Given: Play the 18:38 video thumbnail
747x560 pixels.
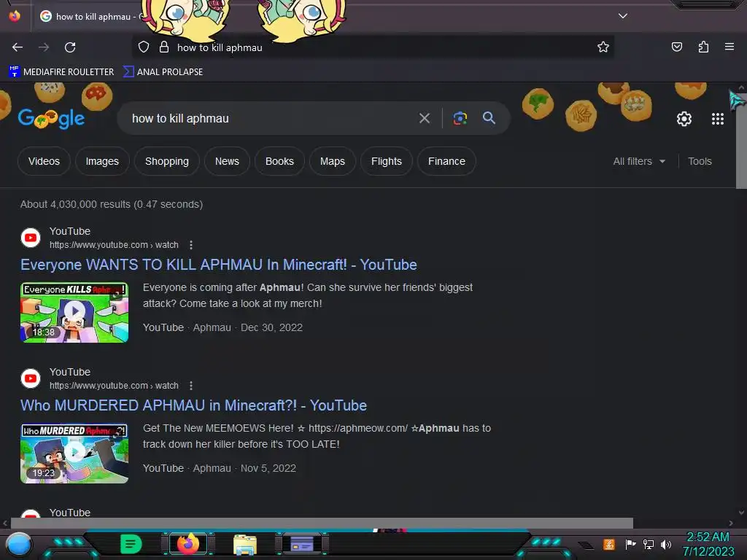Looking at the screenshot, I should (x=74, y=312).
